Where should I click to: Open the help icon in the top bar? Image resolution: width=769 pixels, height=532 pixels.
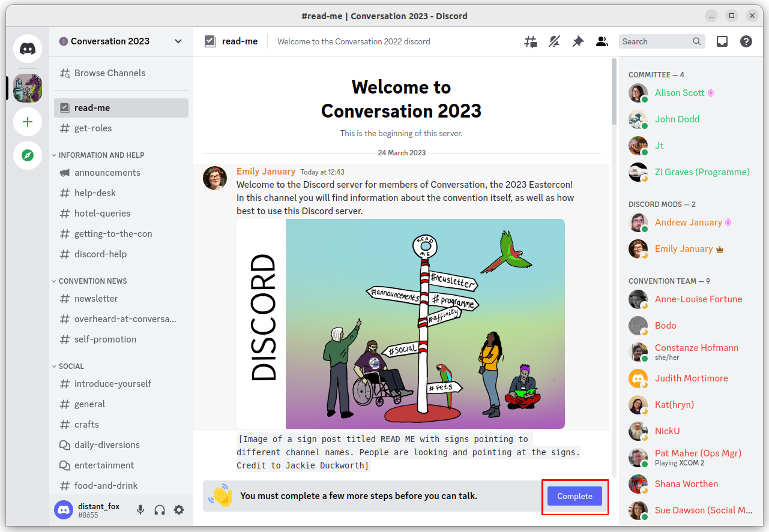(x=746, y=41)
